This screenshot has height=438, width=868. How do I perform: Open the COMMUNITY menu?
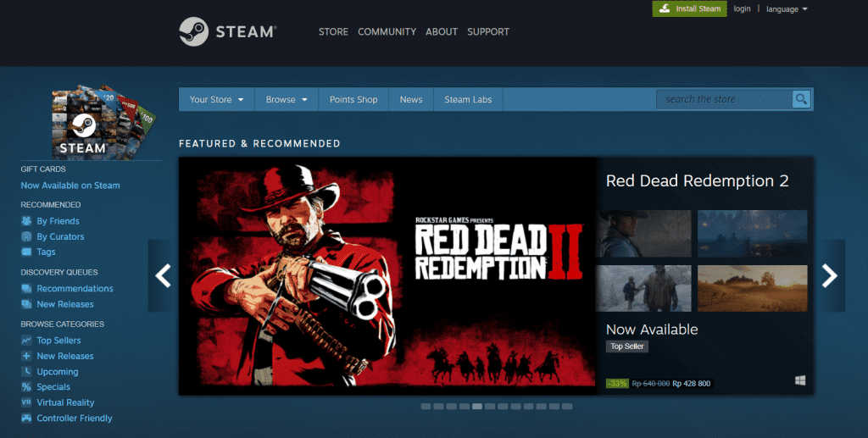387,31
